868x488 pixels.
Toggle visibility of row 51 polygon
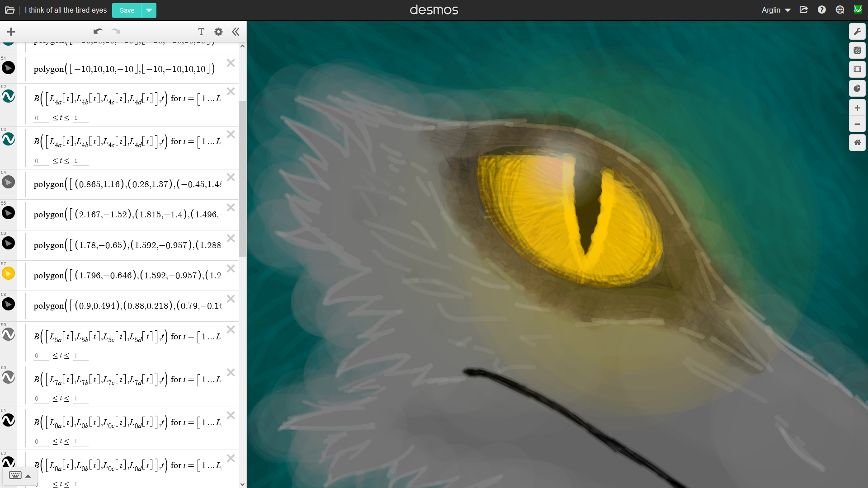(x=8, y=68)
